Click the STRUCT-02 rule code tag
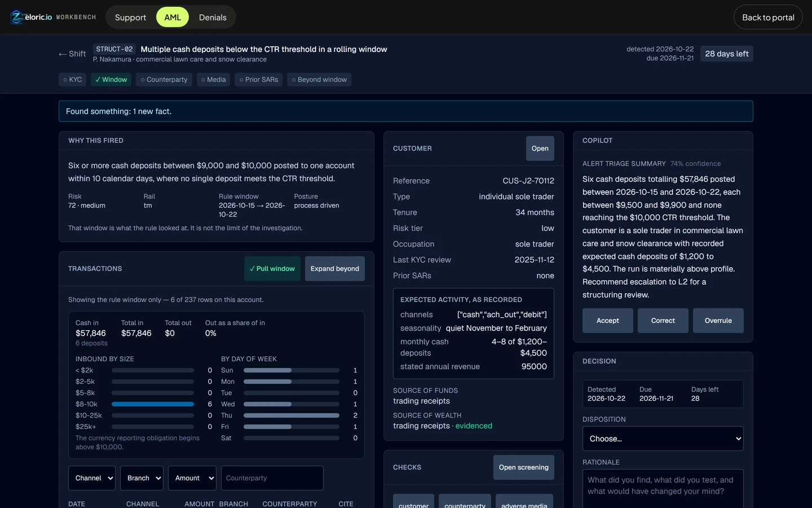The image size is (812, 508). pyautogui.click(x=114, y=49)
